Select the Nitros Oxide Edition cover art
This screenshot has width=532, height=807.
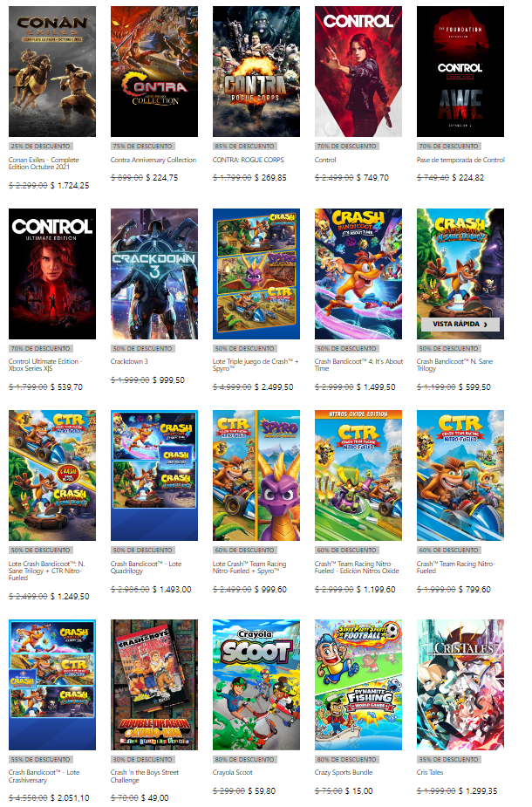(358, 475)
